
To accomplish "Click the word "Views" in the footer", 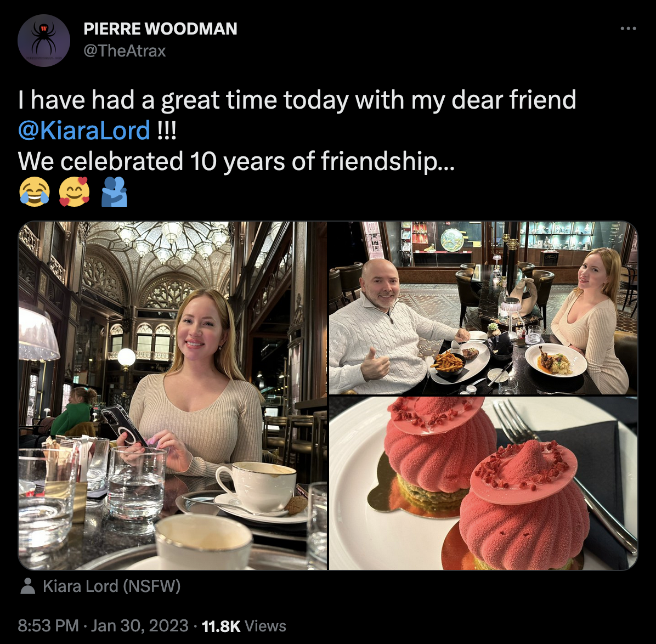I will 265,626.
